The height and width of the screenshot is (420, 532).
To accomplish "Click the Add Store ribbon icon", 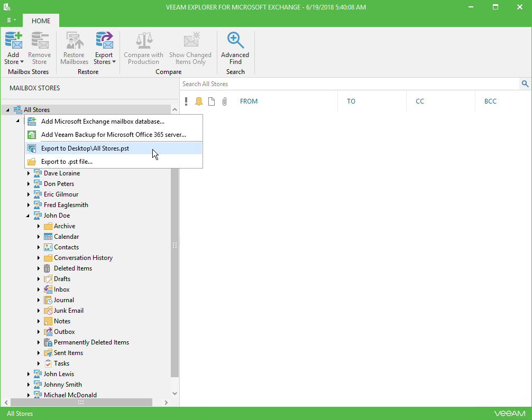I will coord(14,40).
